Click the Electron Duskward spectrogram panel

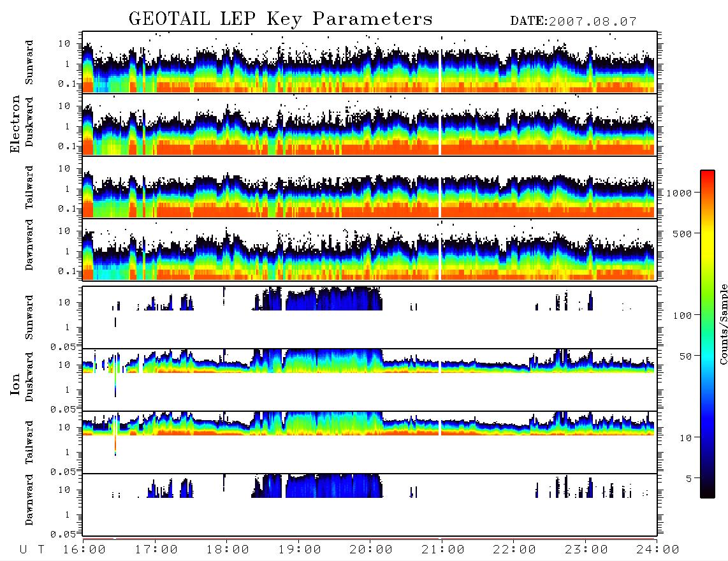370,124
